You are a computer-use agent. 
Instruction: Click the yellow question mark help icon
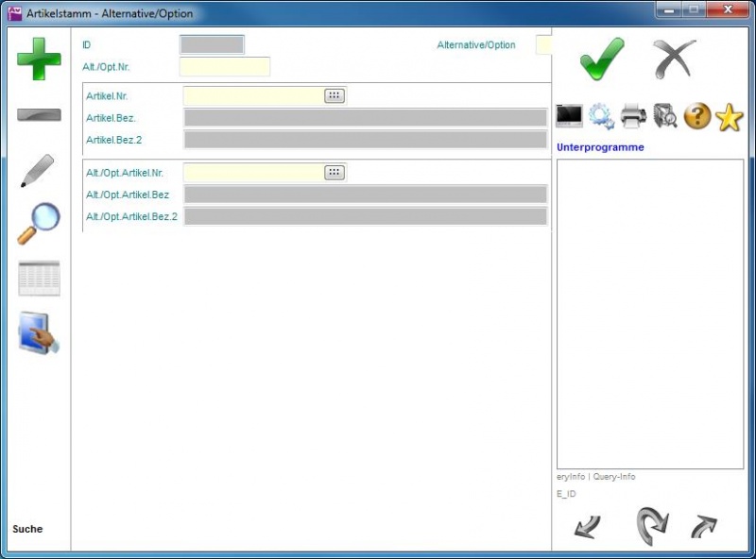(x=697, y=116)
